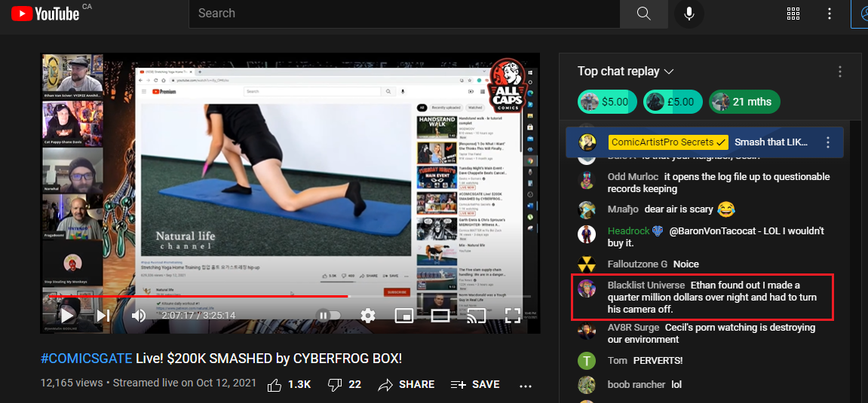Click the time display 2:07:17 / 3:25:14
868x403 pixels.
coord(199,316)
